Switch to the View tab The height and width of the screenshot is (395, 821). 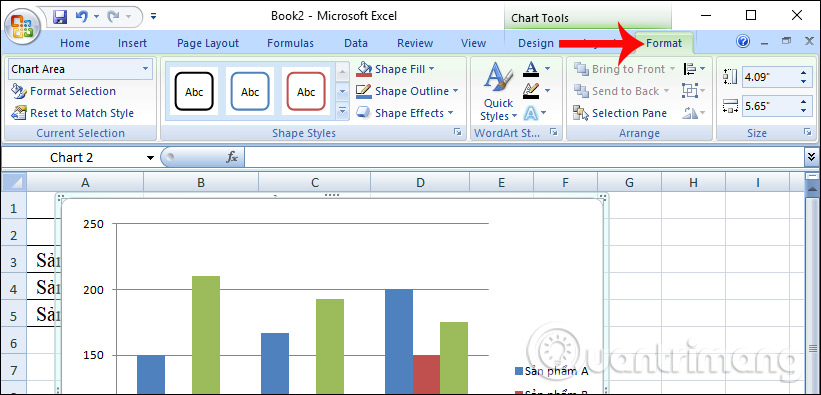473,43
